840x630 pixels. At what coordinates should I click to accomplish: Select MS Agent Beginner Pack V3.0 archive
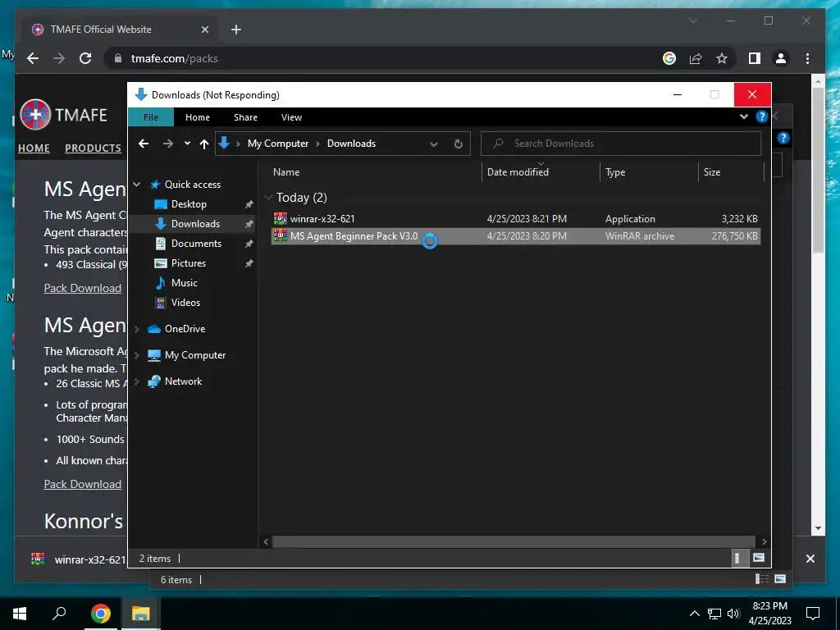click(x=515, y=236)
